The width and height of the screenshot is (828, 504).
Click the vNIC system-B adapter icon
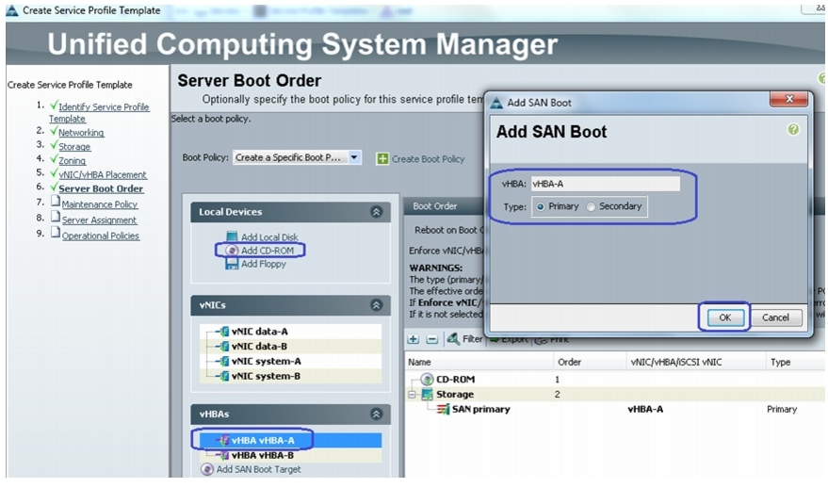point(224,376)
